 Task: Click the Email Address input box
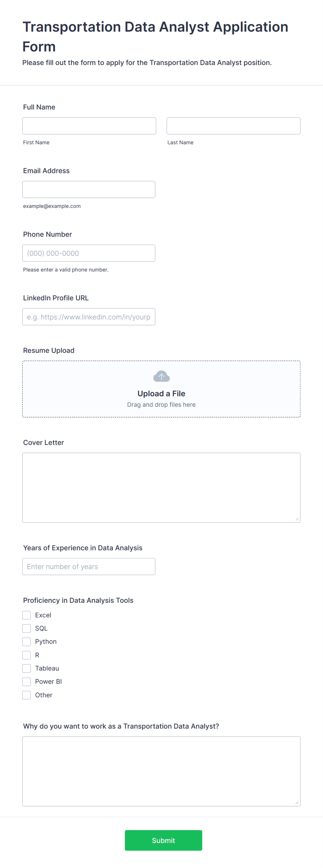[x=89, y=189]
